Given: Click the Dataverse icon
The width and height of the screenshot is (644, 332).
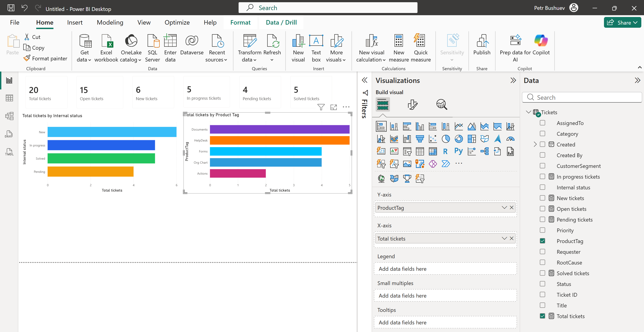Looking at the screenshot, I should (192, 40).
